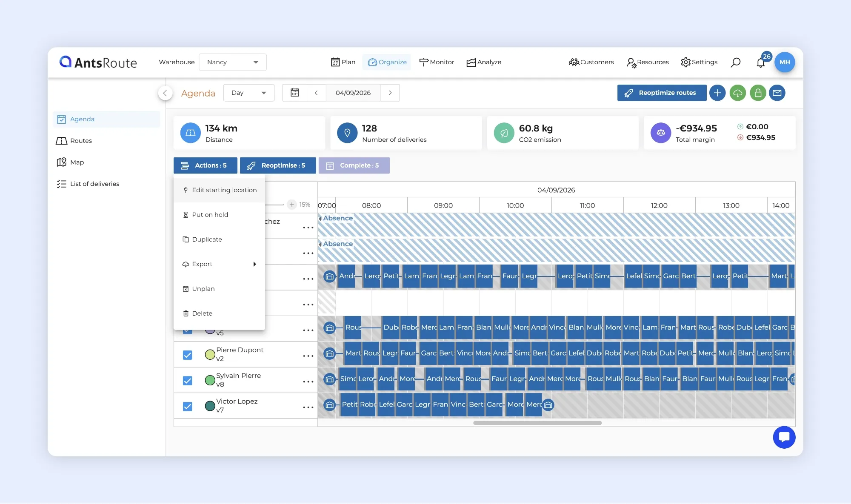
Task: Open the Nancy warehouse dropdown
Action: point(233,62)
